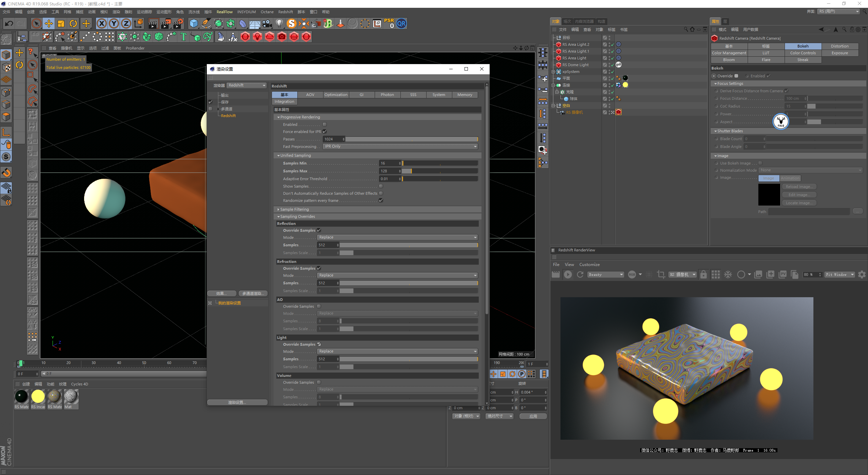This screenshot has width=868, height=475.
Task: Open the Octane menu
Action: [267, 12]
